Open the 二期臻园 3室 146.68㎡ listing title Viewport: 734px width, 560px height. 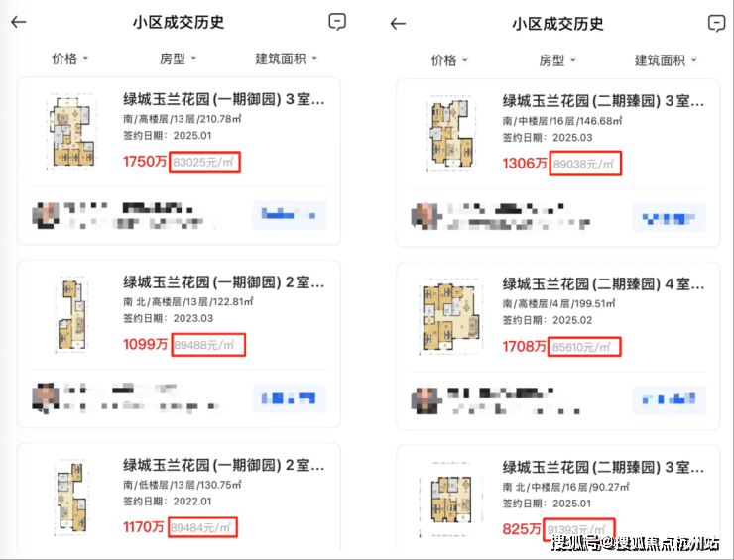point(603,100)
